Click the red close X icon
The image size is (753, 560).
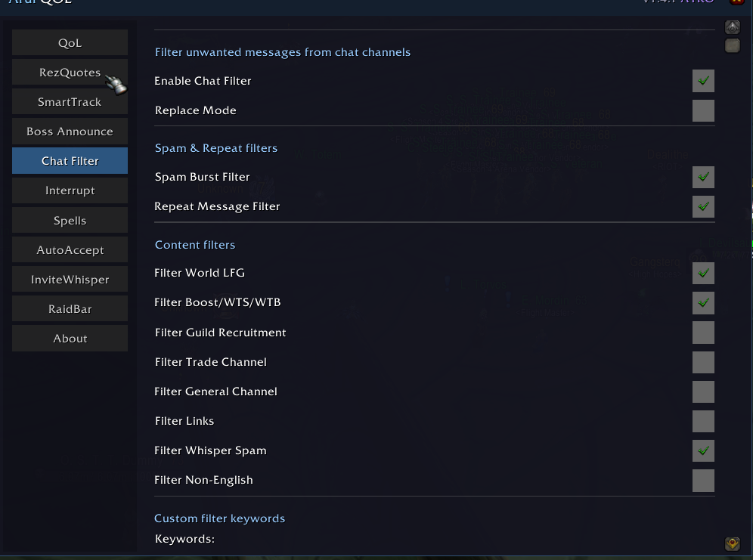(x=736, y=2)
